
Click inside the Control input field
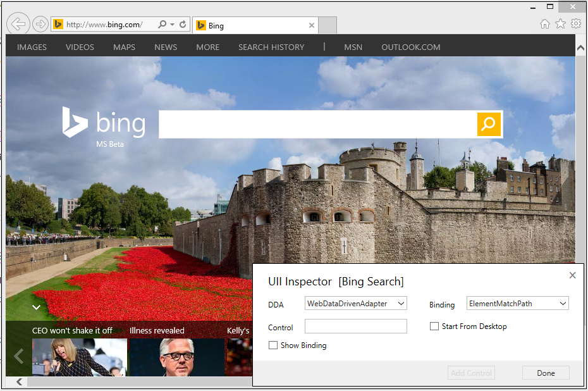tap(355, 326)
